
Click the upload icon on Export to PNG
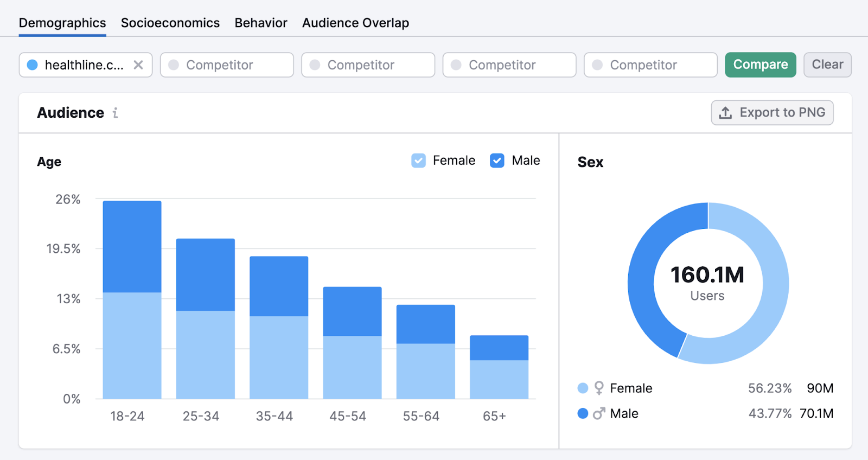(725, 113)
